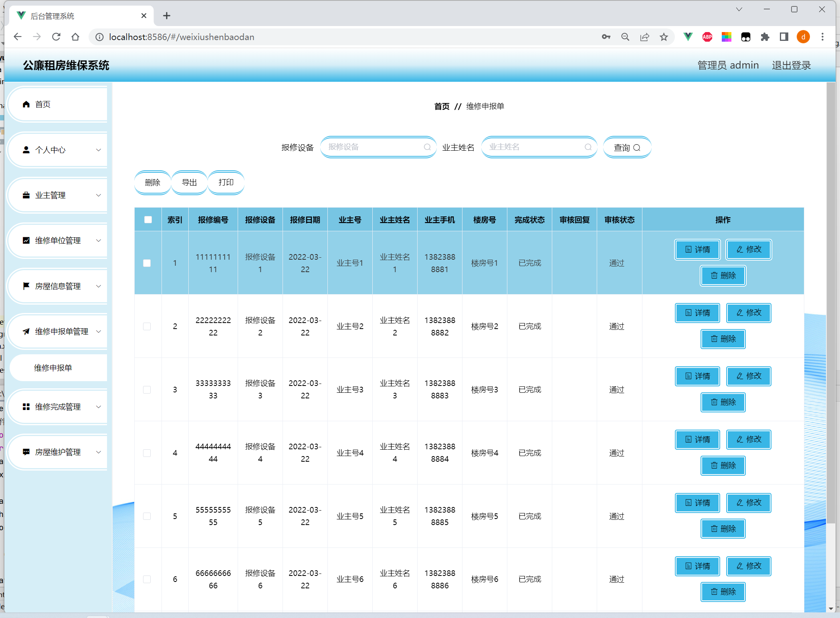
Task: Click the flag icon next to 房屋信息管理
Action: [26, 286]
